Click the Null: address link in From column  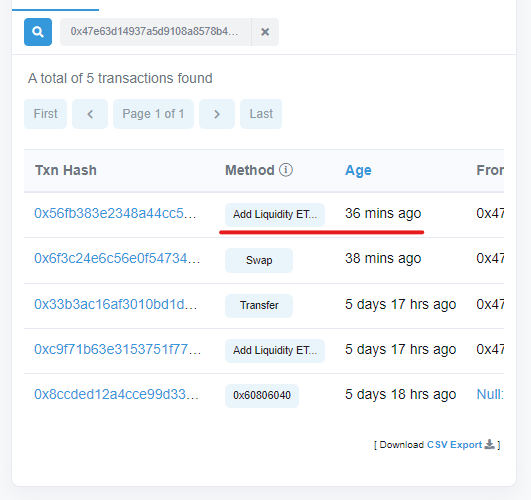click(x=490, y=394)
